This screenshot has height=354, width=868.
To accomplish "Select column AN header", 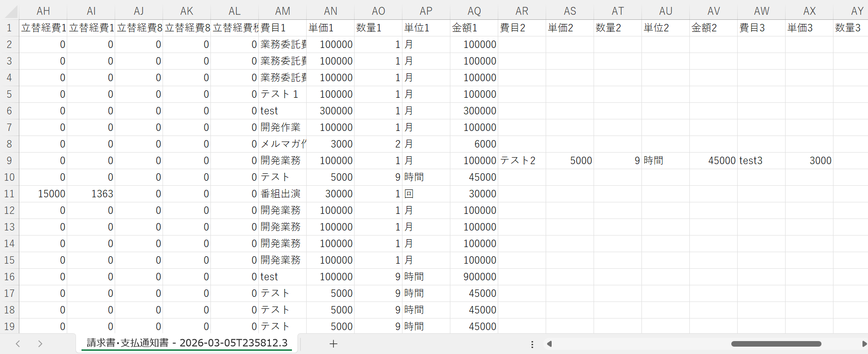I will click(331, 11).
